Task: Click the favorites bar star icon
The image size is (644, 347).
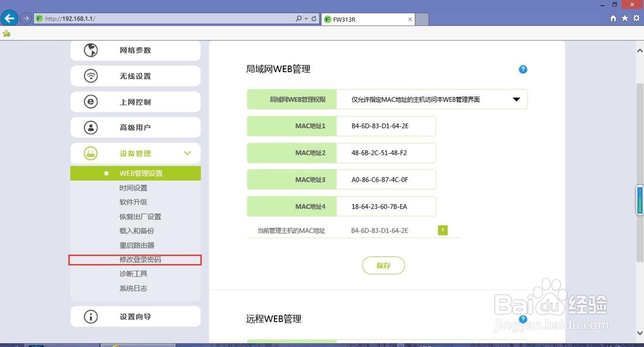Action: (x=6, y=33)
